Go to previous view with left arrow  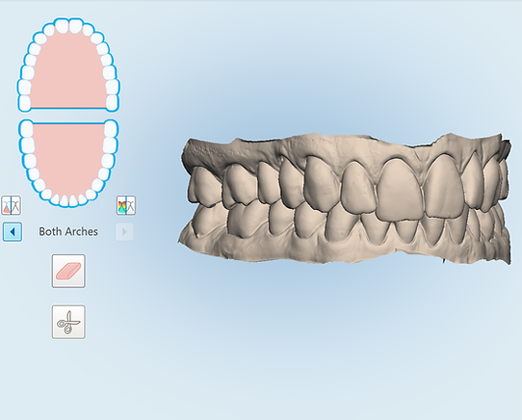pyautogui.click(x=13, y=232)
